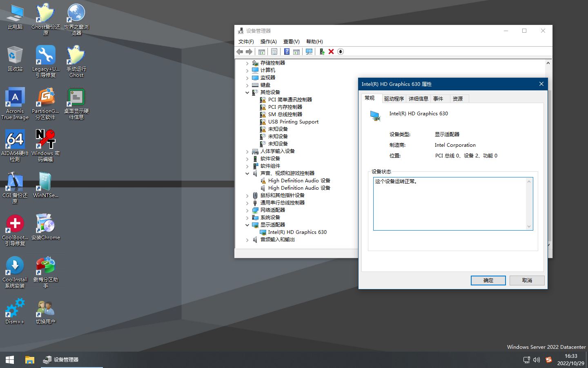Expand the 网络适配器 tree node
Viewport: 588px width, 368px height.
(x=247, y=210)
